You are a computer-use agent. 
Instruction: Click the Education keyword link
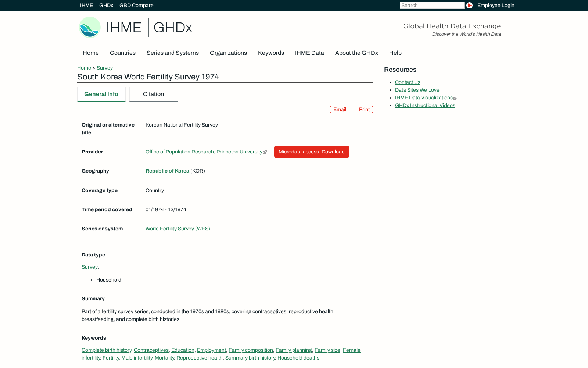[183, 350]
